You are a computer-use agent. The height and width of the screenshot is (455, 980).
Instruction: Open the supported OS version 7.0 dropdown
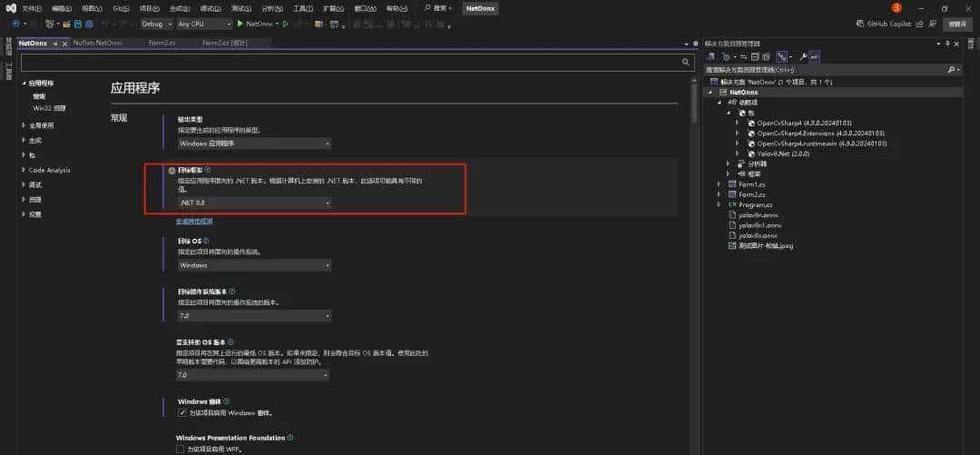[x=252, y=375]
